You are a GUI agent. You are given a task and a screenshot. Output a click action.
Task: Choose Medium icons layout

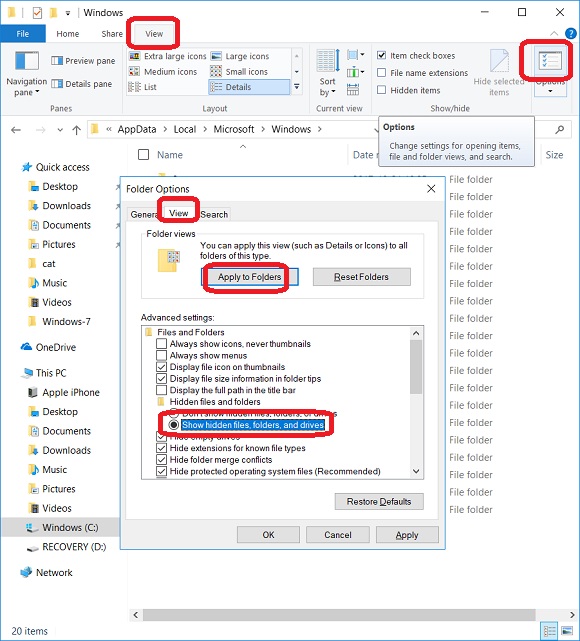(x=163, y=72)
